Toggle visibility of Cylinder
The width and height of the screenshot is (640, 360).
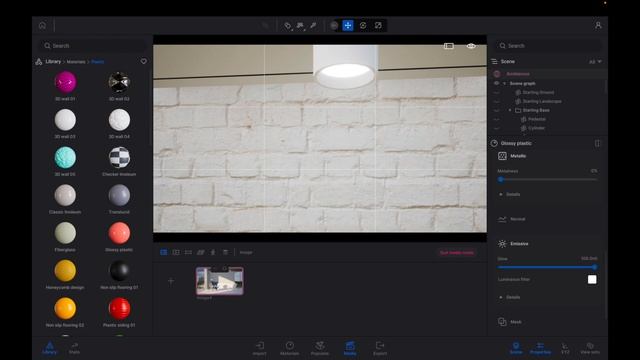(x=496, y=128)
